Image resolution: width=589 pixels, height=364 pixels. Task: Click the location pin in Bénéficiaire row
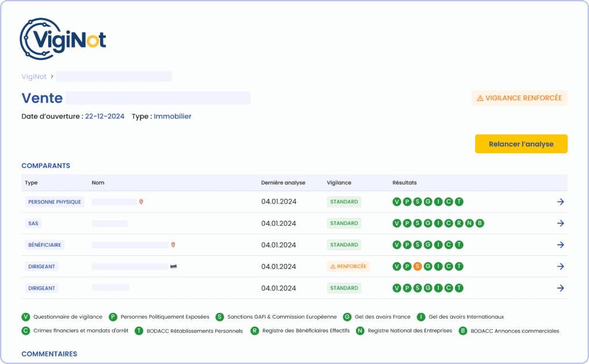(173, 245)
